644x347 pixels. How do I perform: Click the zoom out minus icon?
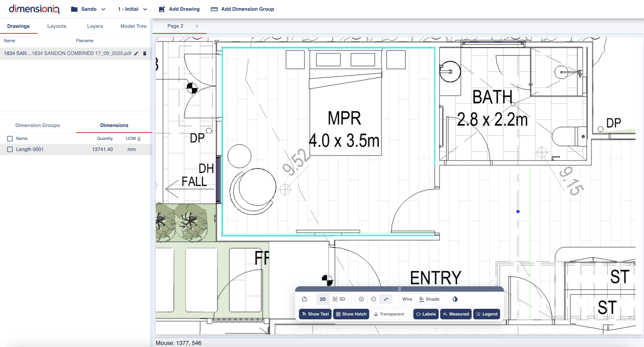tap(373, 299)
